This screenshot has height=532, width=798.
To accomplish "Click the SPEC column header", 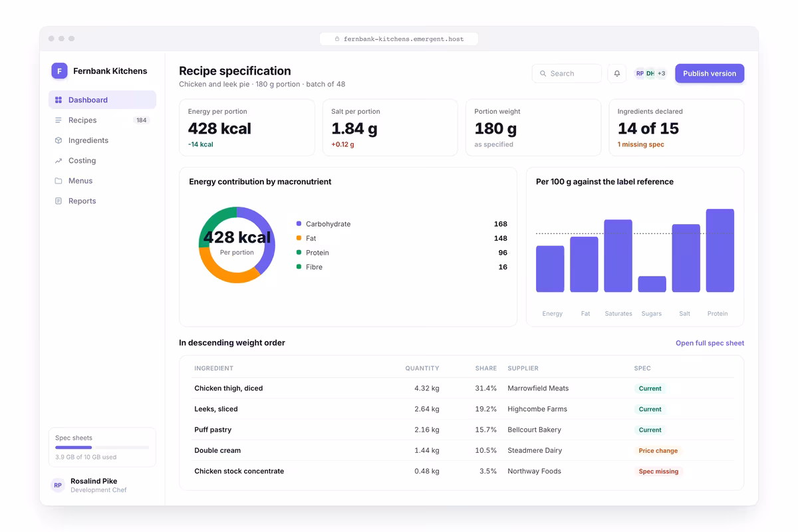I will [642, 368].
